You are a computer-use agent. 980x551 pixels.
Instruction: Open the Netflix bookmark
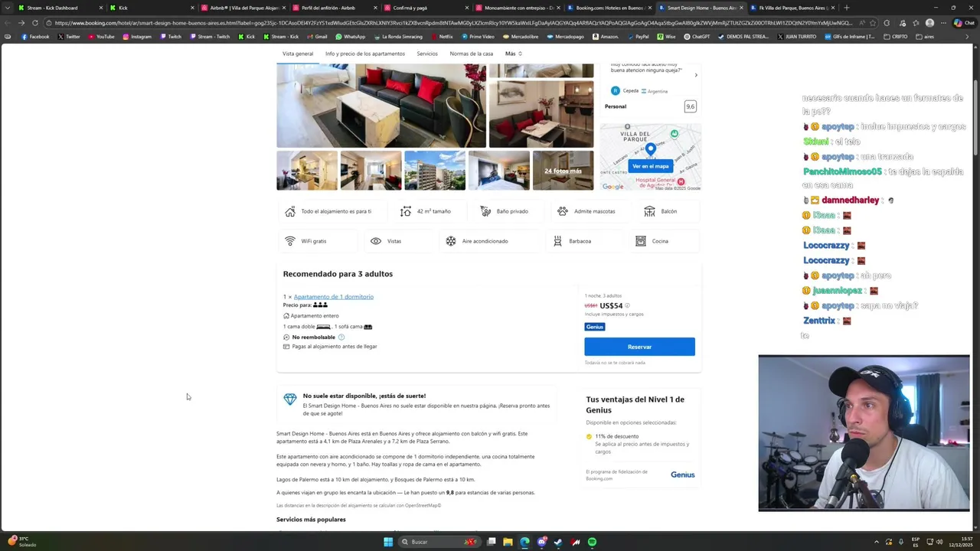442,37
